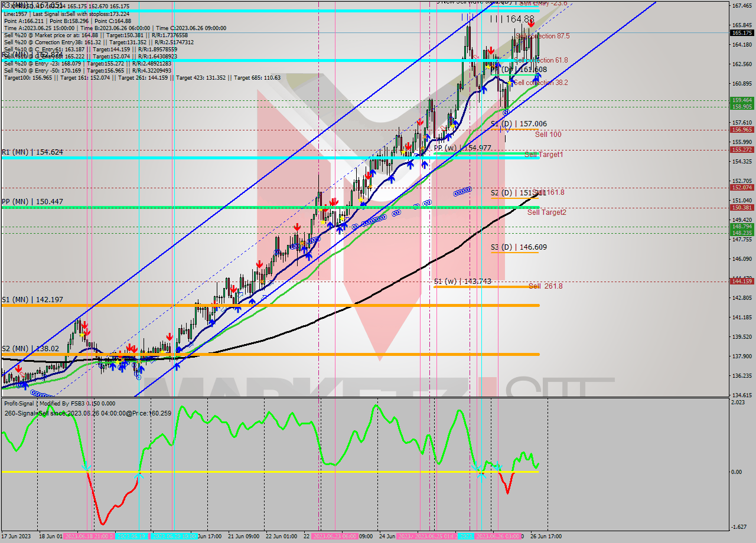
Task: Click the red 156.965 price tag on the axis
Action: [741, 130]
